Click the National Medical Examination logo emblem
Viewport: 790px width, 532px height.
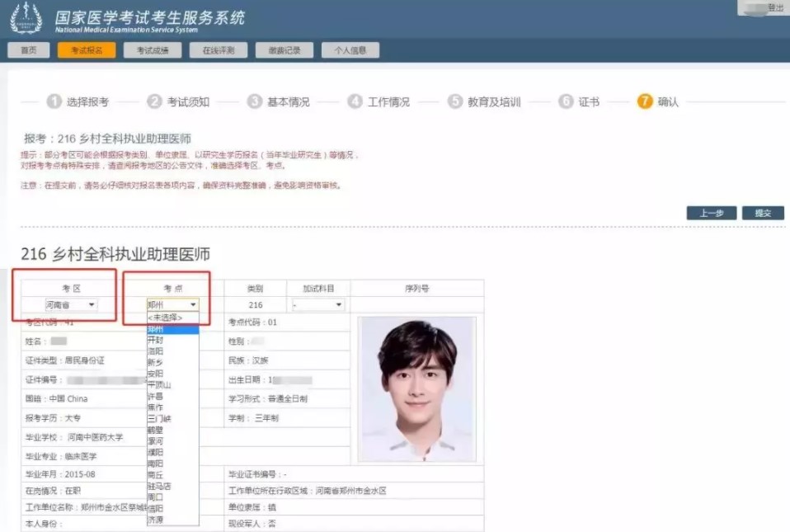point(26,19)
